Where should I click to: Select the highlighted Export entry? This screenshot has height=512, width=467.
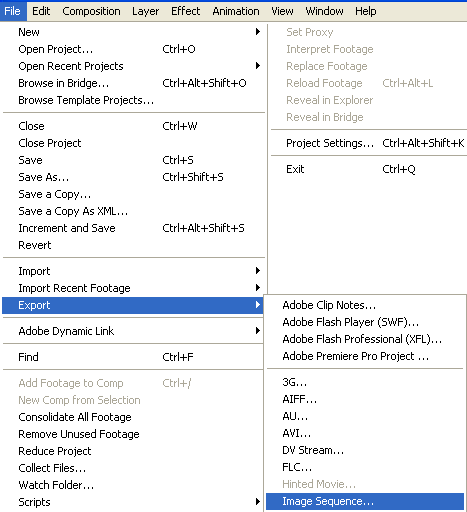pyautogui.click(x=133, y=305)
